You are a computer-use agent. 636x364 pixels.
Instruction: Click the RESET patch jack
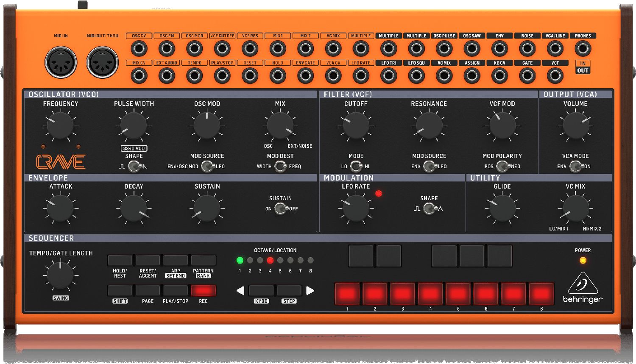(x=250, y=76)
